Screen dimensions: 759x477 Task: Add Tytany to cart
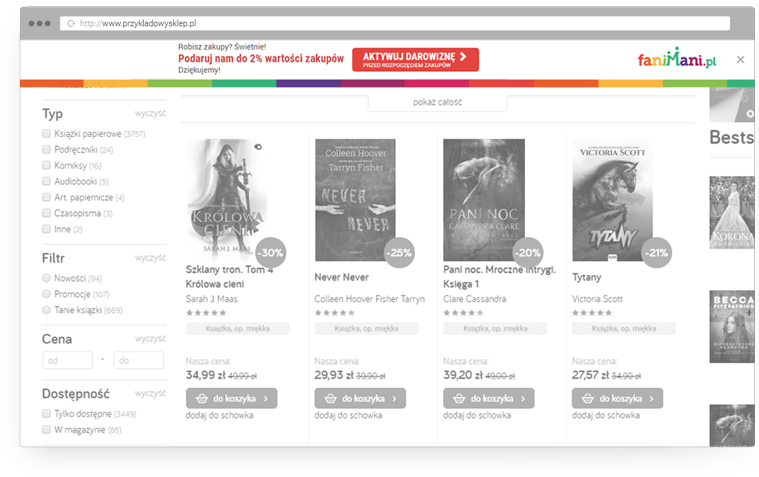tap(618, 398)
